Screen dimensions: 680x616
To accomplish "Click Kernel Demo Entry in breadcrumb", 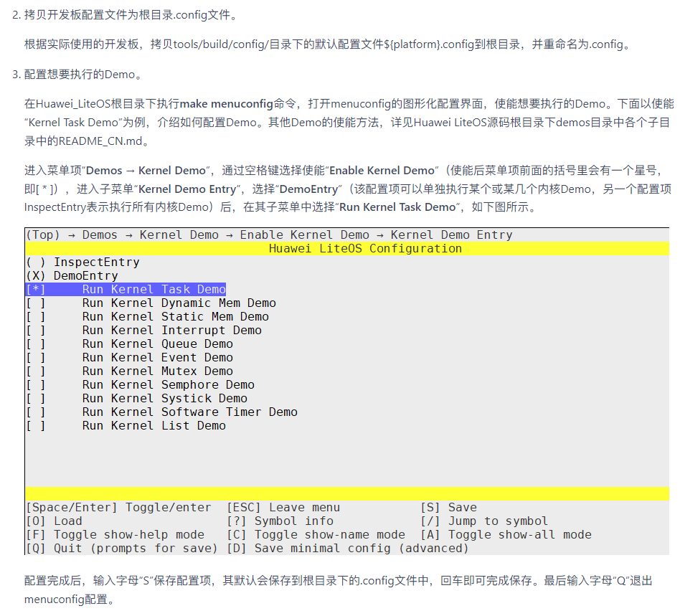I will [451, 235].
